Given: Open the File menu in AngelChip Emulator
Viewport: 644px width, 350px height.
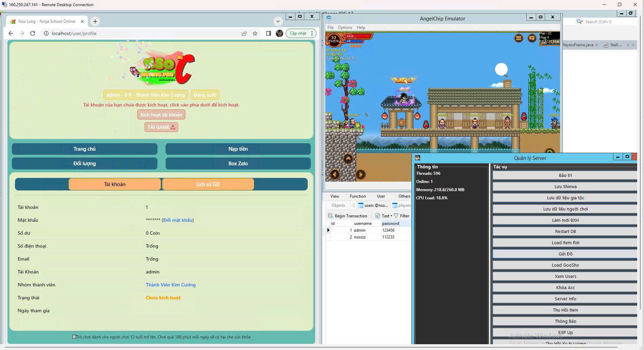Looking at the screenshot, I should pyautogui.click(x=330, y=28).
